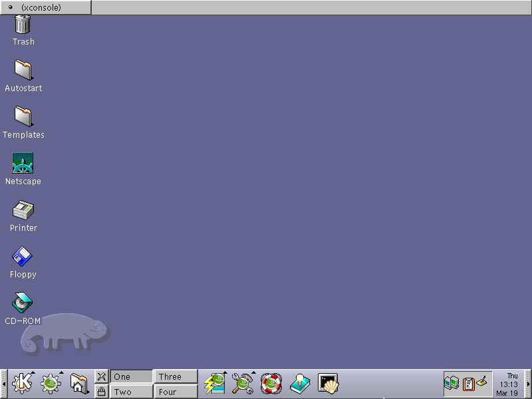This screenshot has width=532, height=399.
Task: Open the SuSE gear menu in panel
Action: tap(51, 384)
